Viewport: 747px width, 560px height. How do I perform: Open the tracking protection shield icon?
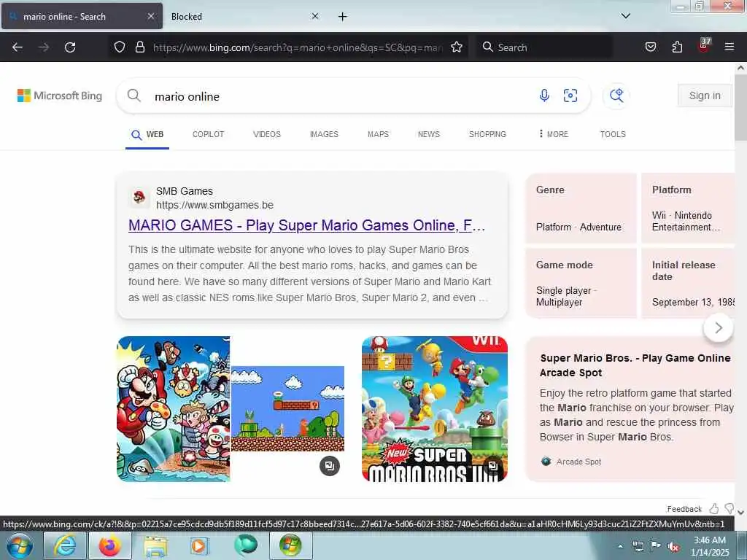(x=120, y=47)
